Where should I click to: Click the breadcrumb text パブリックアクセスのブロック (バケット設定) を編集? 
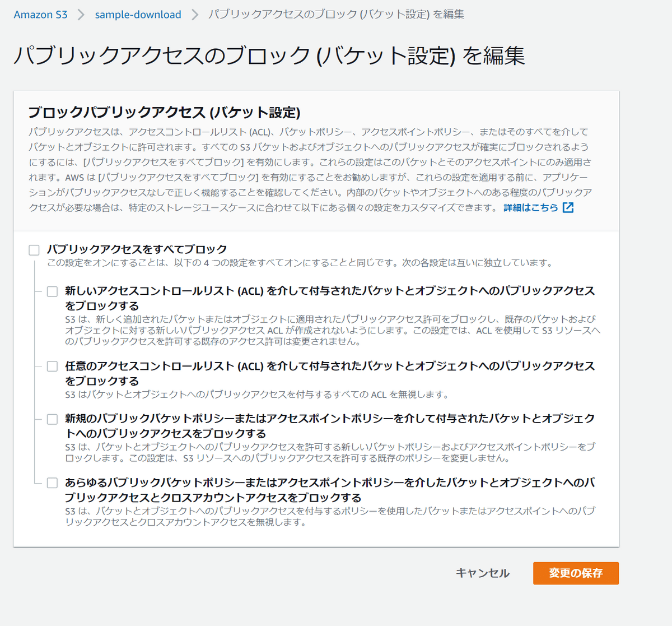pos(336,15)
